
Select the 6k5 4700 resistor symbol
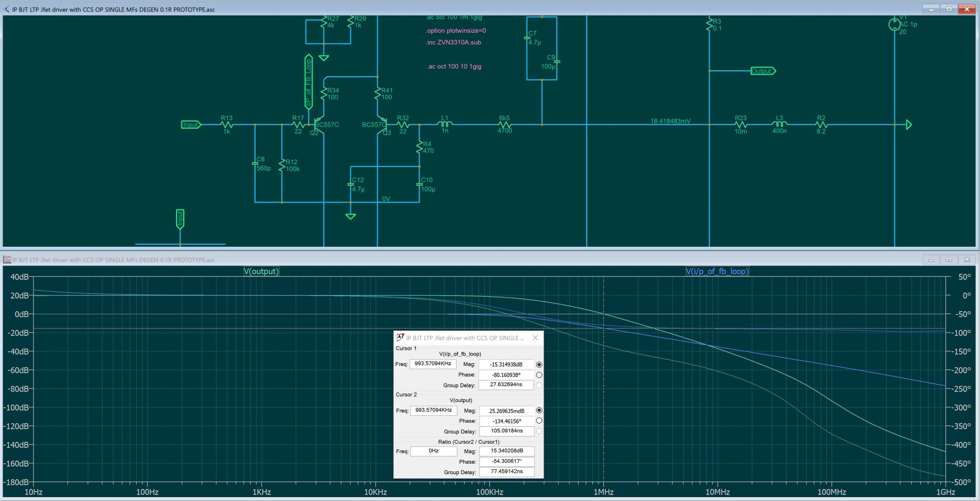pos(505,124)
